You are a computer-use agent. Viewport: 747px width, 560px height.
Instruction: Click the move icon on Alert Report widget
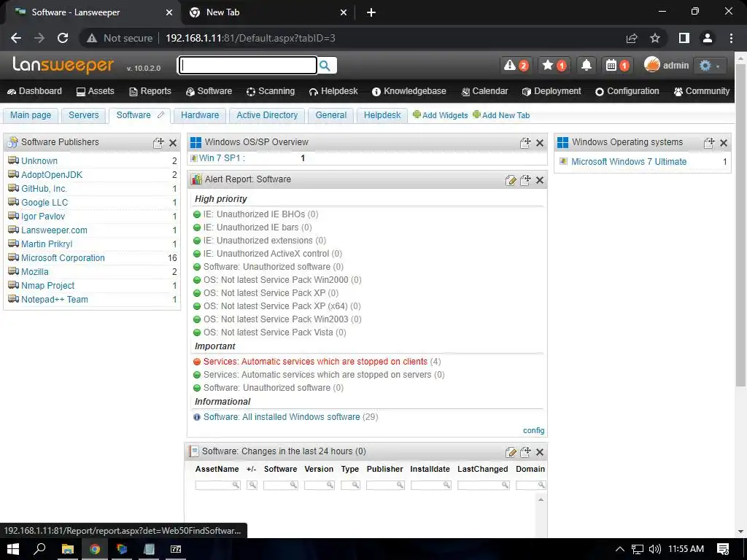pos(525,179)
